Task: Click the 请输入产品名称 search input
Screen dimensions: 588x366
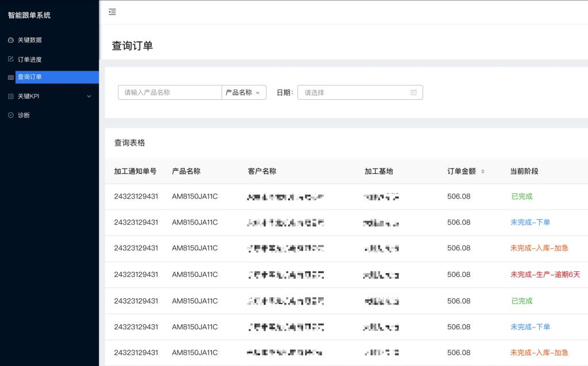Action: pos(170,92)
